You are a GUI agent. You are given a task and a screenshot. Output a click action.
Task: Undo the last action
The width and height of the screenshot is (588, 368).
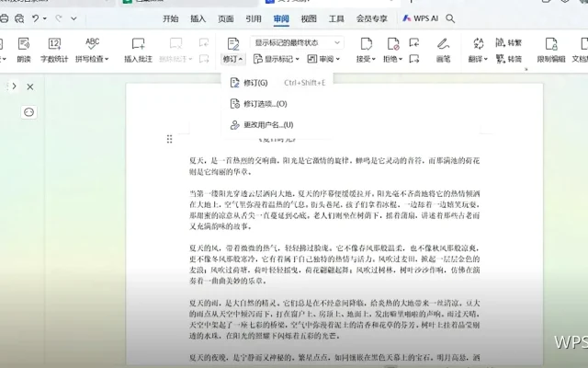(35, 18)
